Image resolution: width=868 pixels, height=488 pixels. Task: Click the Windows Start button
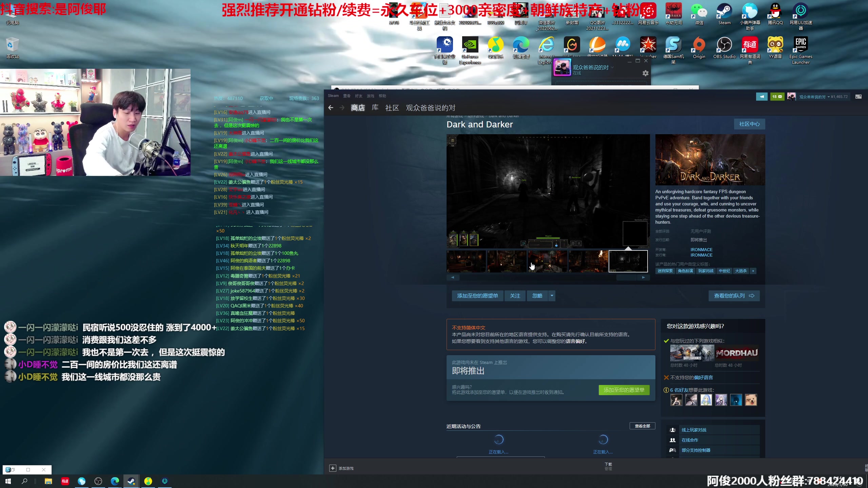tap(8, 481)
